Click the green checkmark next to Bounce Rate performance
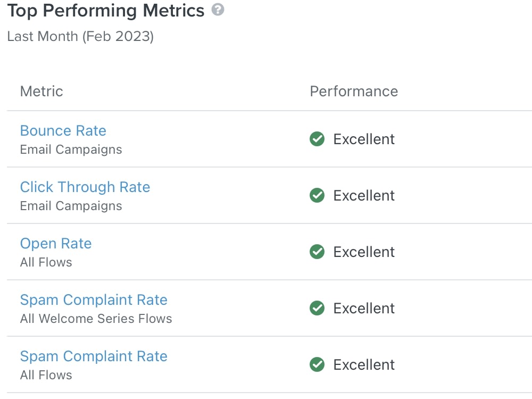The width and height of the screenshot is (532, 399). (x=317, y=138)
